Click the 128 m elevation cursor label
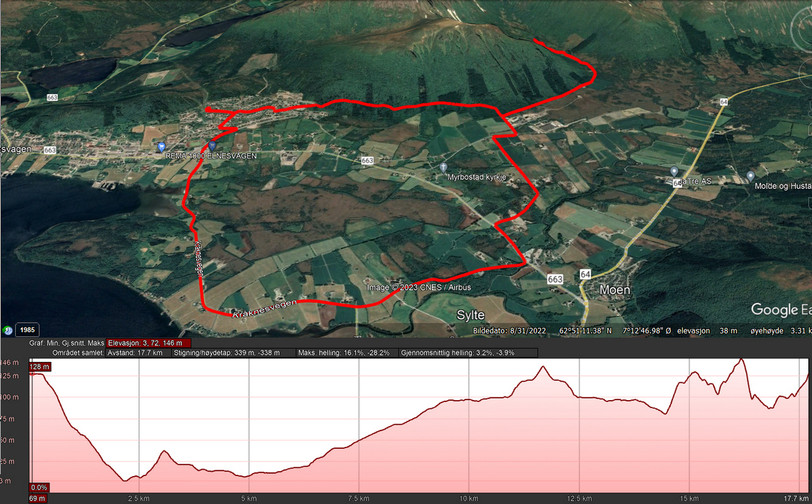 39,367
